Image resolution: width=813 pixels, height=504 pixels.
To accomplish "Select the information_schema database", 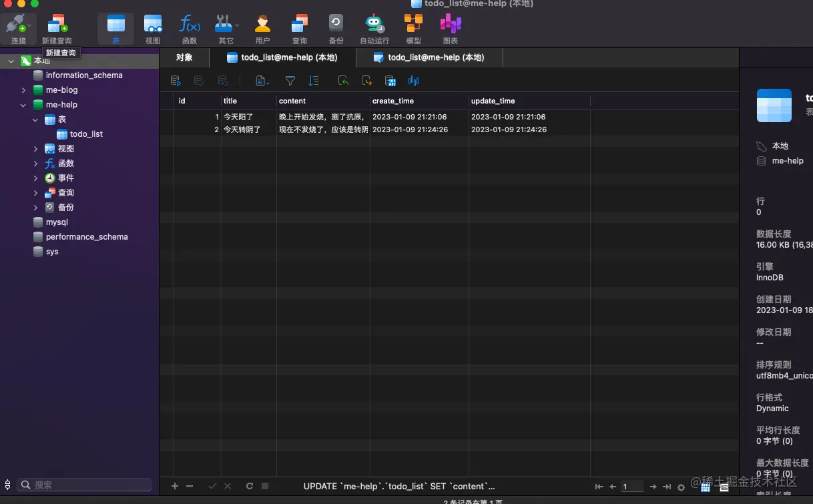I will [84, 75].
